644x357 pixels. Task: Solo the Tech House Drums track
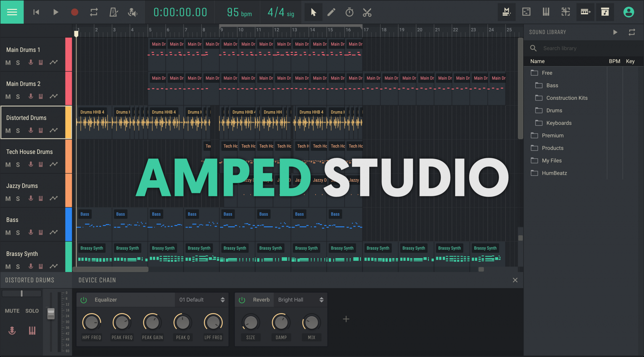coord(17,164)
